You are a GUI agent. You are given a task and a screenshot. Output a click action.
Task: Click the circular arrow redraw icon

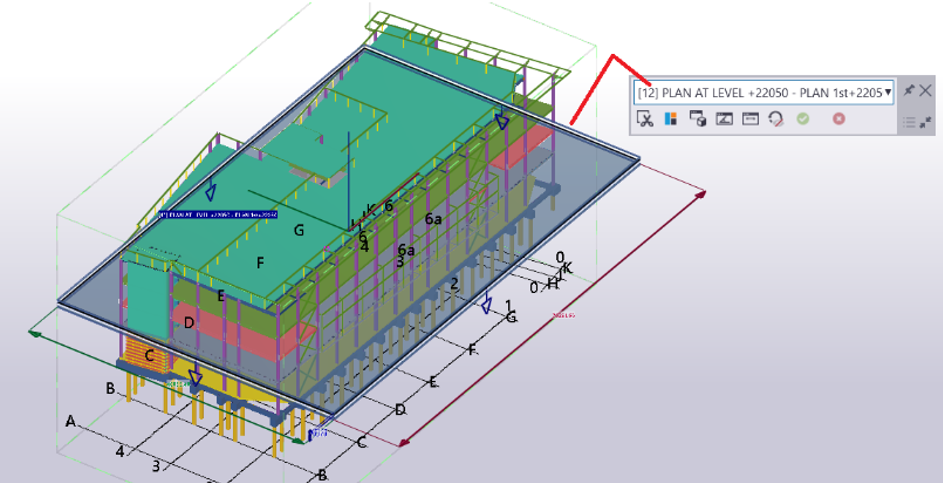776,118
